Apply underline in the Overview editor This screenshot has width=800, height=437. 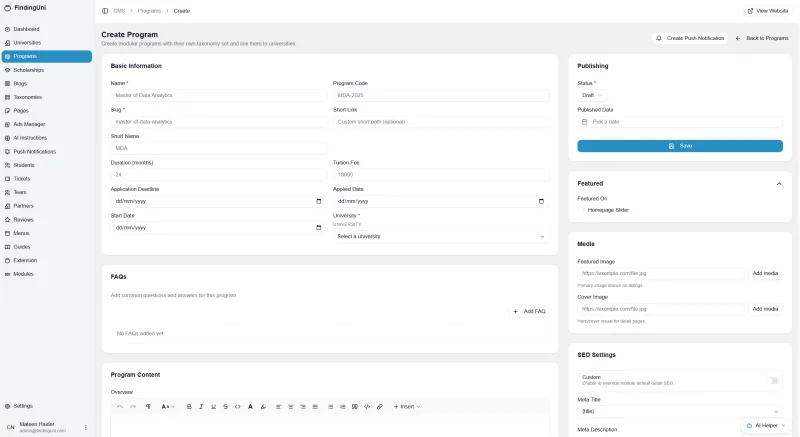pyautogui.click(x=213, y=406)
